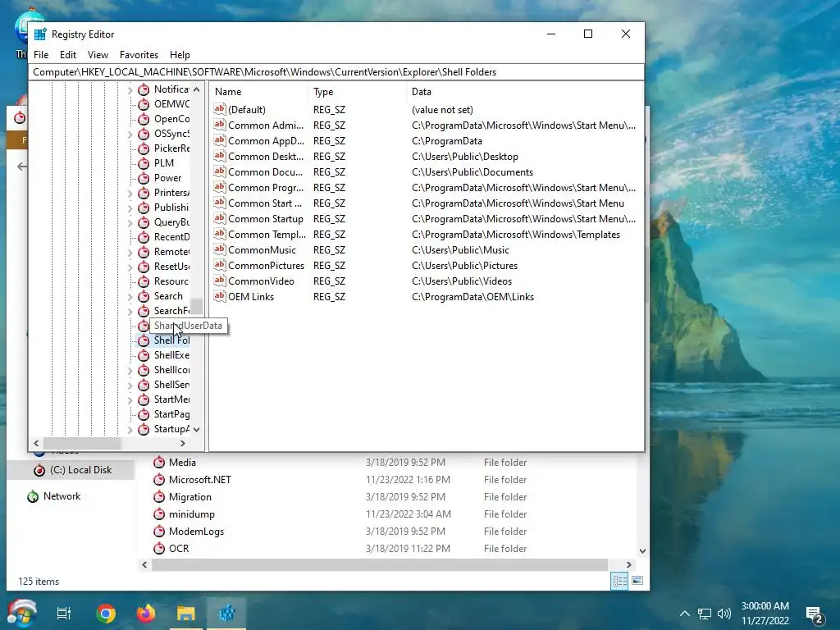The image size is (840, 630).
Task: Expand the ShellIcon key node
Action: (x=130, y=370)
